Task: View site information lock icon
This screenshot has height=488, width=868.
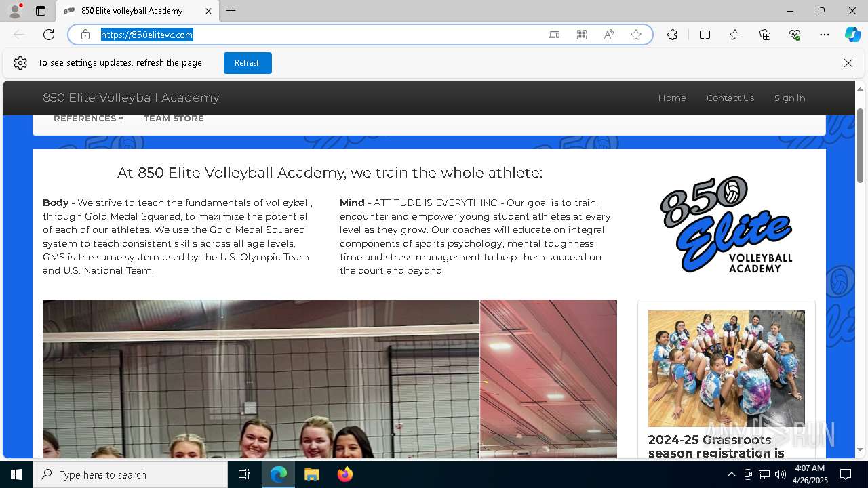Action: pos(85,35)
